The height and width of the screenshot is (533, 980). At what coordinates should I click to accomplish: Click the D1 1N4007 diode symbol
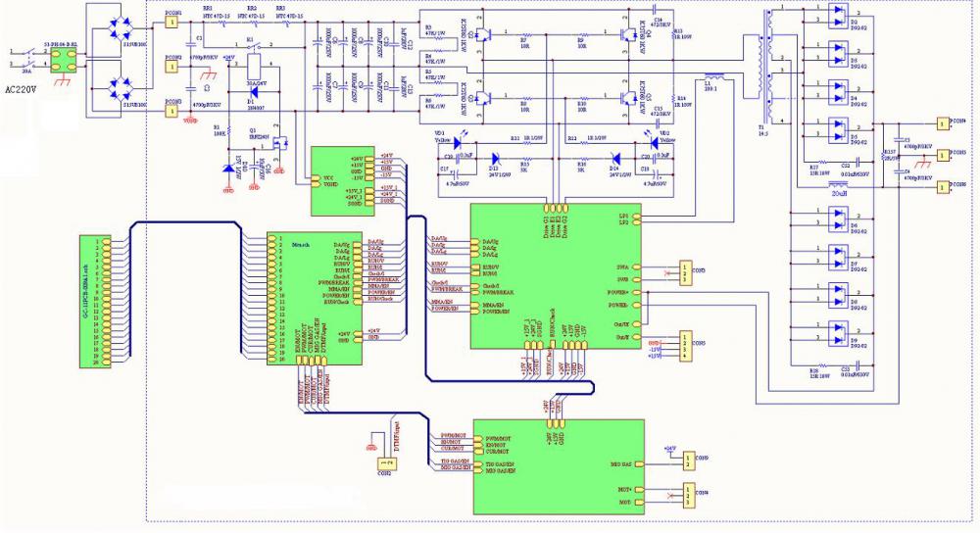(x=255, y=92)
